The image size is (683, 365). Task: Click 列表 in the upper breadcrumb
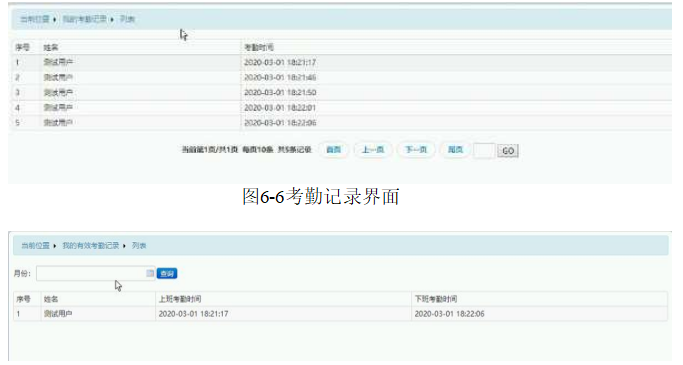tap(127, 19)
